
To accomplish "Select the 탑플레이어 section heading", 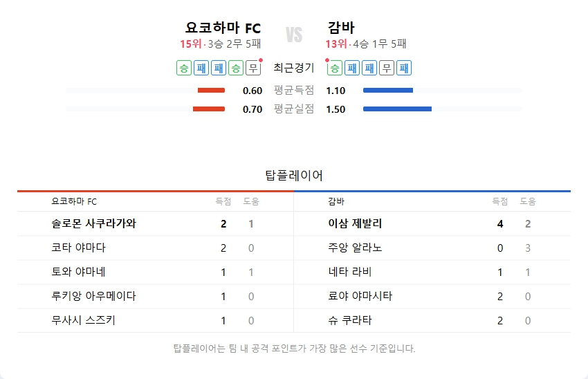I will tap(294, 175).
